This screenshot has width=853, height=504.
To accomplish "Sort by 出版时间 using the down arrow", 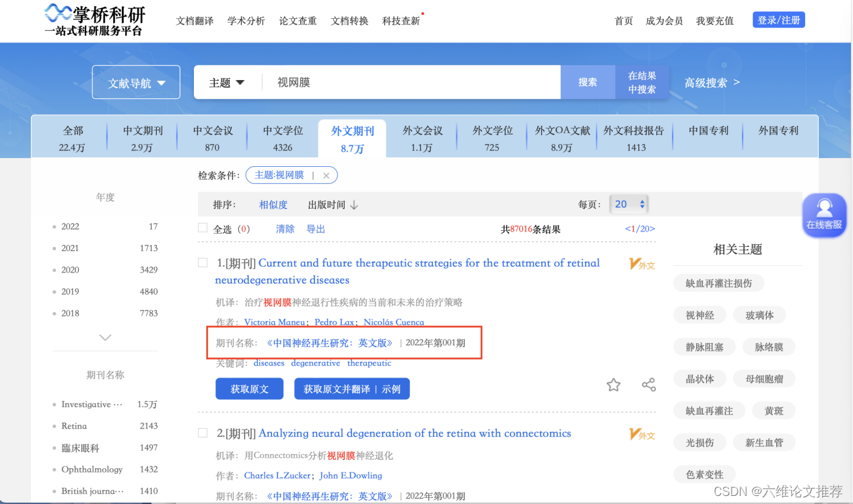I will 353,205.
